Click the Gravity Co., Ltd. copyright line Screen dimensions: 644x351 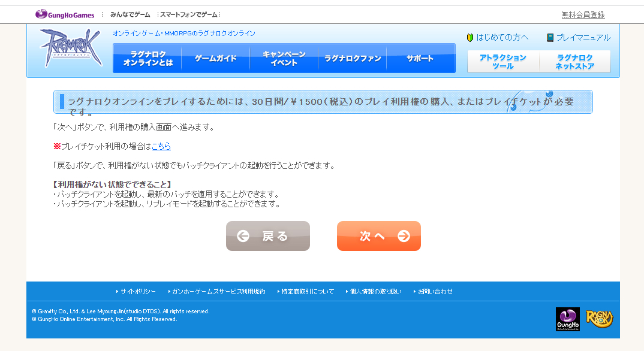121,311
